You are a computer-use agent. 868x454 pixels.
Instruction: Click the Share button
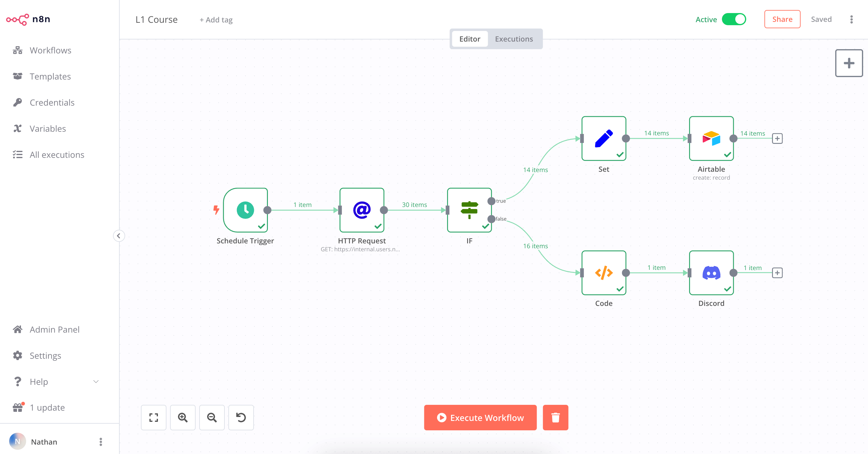point(782,19)
